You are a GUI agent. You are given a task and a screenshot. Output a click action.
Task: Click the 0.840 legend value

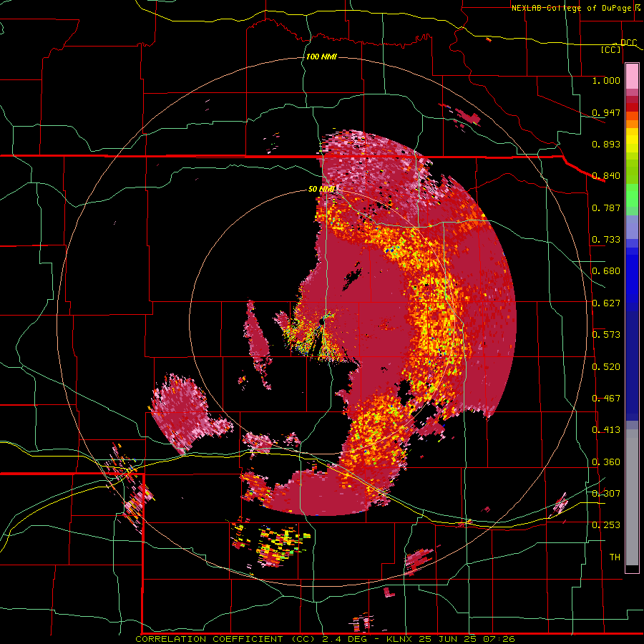coord(606,176)
